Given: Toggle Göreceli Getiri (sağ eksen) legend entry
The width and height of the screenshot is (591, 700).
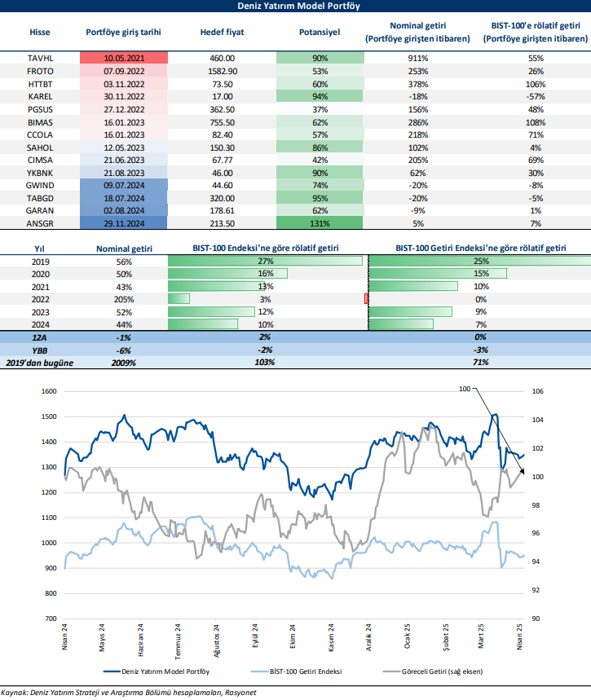Looking at the screenshot, I should click(x=440, y=671).
